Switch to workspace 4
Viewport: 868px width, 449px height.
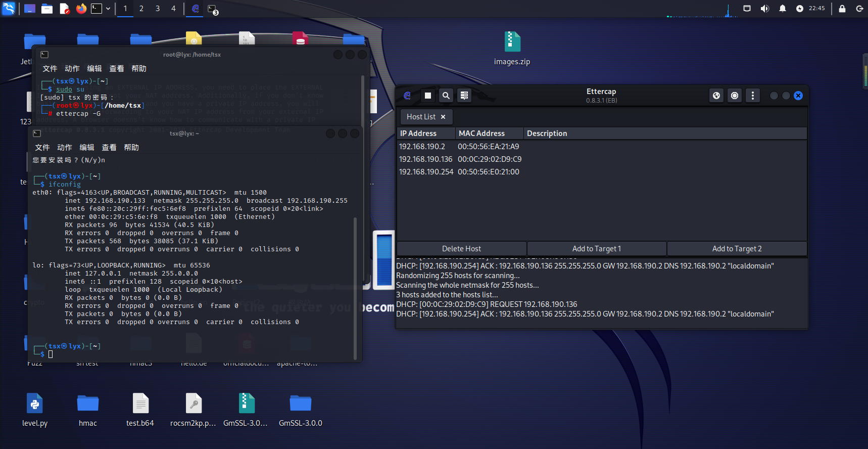(173, 9)
